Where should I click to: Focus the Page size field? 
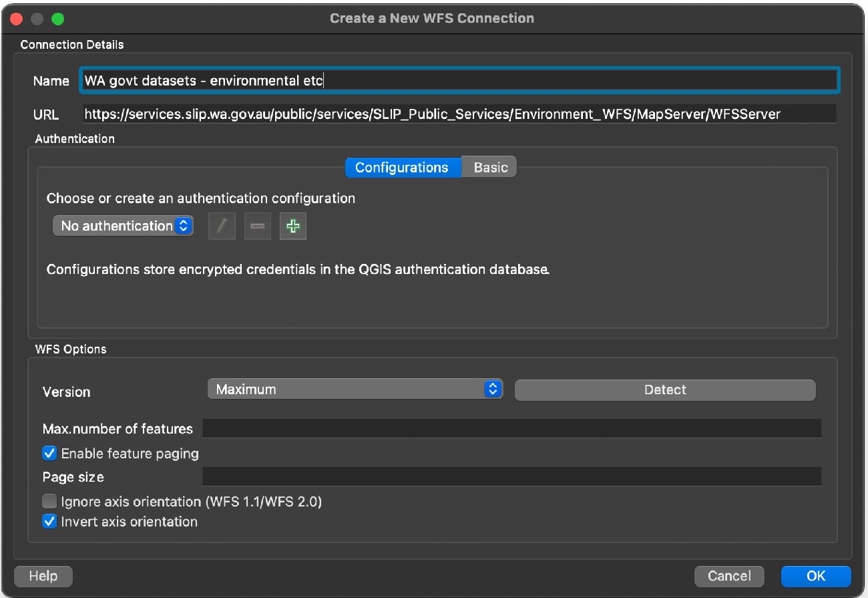[511, 476]
